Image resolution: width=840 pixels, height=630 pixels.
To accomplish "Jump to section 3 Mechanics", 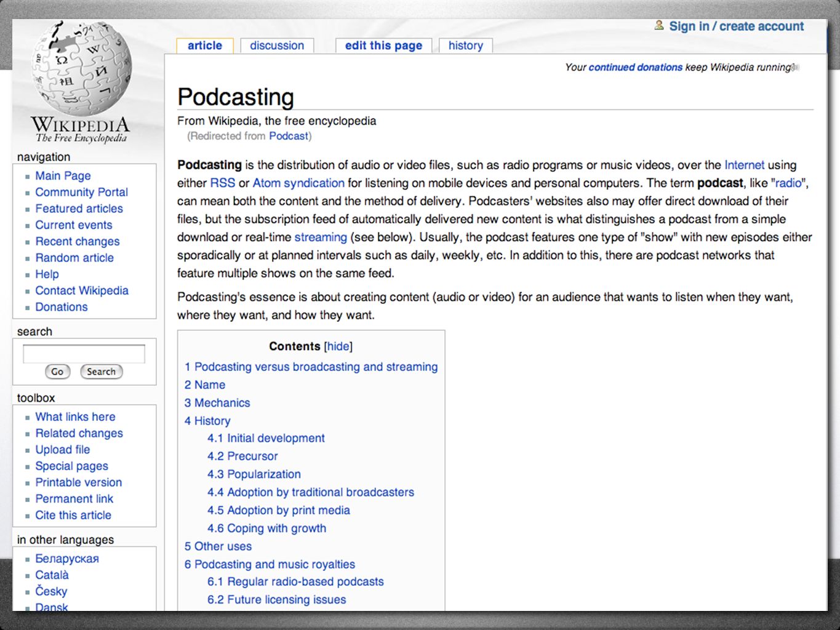I will (x=217, y=403).
